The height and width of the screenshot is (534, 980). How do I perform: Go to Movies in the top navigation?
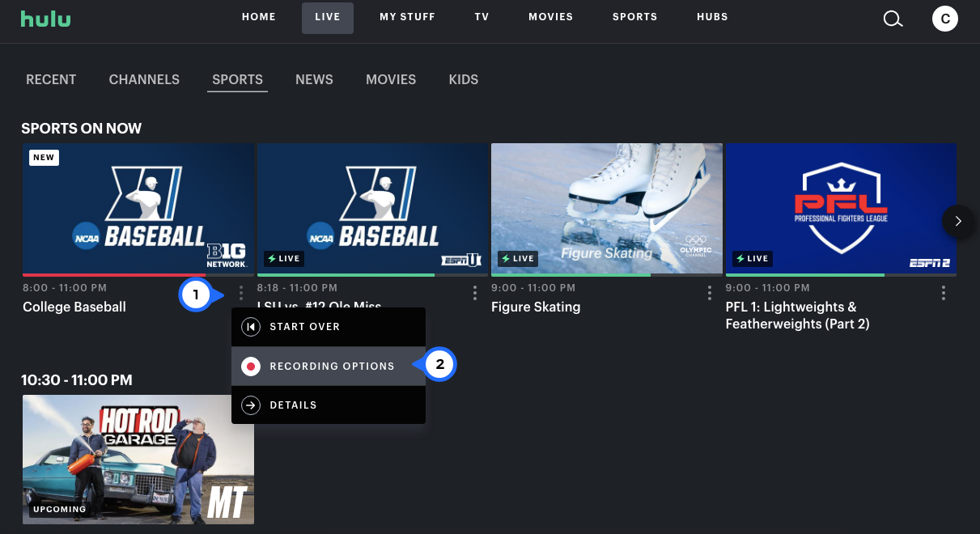(x=551, y=17)
